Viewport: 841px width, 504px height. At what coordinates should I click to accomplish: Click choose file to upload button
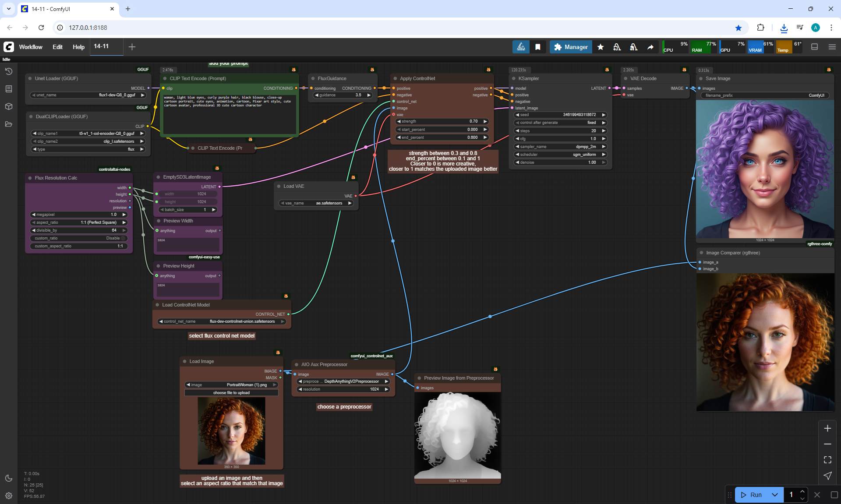coord(231,393)
